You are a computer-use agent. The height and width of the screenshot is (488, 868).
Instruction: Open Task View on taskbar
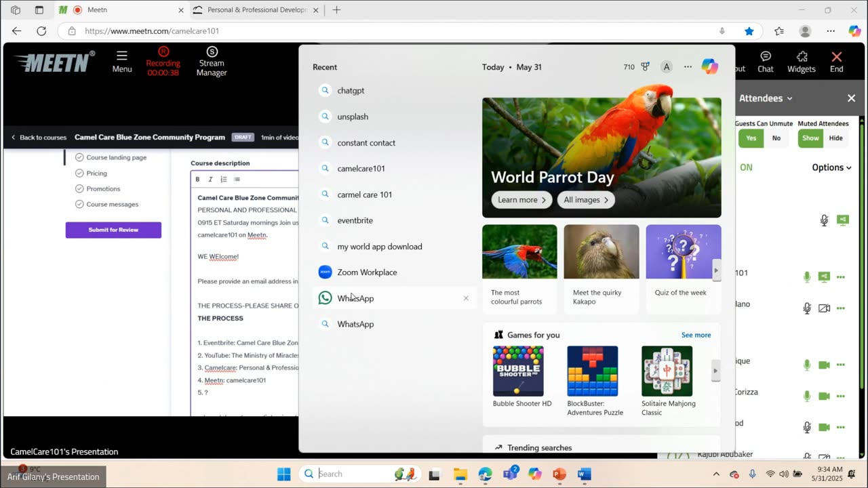pos(435,474)
